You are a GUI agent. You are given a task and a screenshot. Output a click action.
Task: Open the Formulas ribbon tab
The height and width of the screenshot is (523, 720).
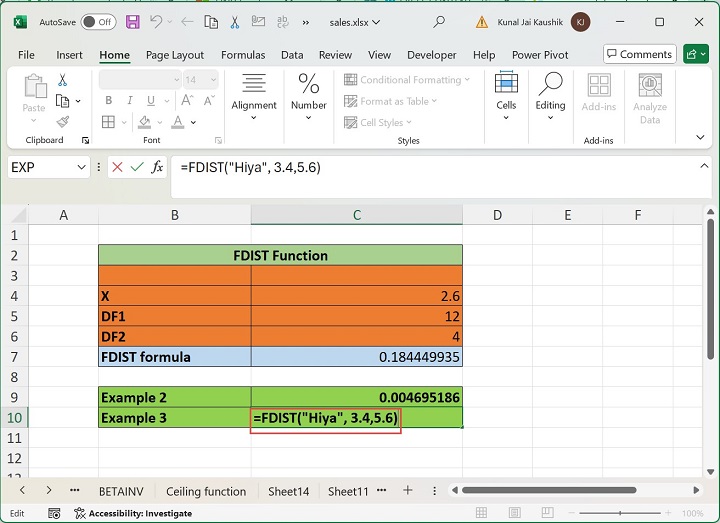coord(243,55)
